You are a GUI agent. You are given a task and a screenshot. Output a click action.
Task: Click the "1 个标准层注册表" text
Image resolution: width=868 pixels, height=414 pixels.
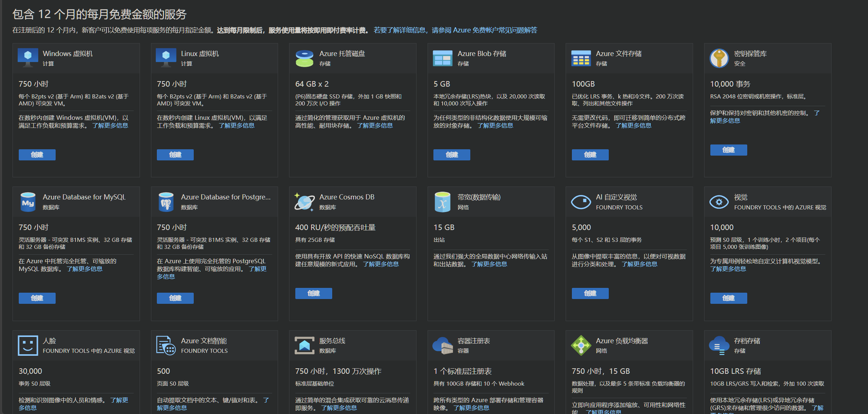tap(463, 371)
